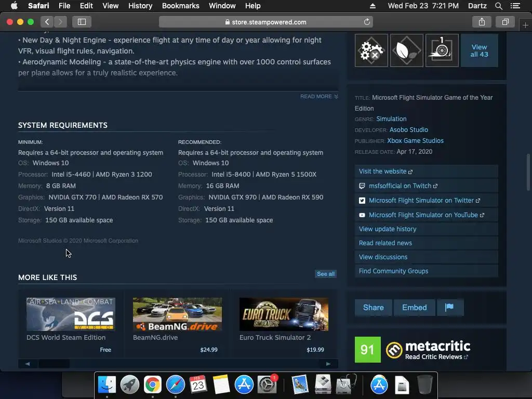Open System Preferences from the Dock
The width and height of the screenshot is (532, 399).
pos(267,385)
